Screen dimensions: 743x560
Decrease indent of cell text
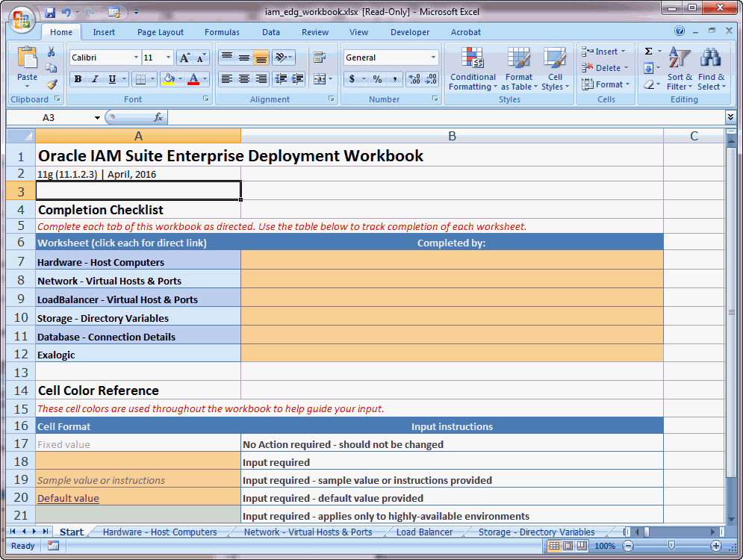tap(281, 79)
